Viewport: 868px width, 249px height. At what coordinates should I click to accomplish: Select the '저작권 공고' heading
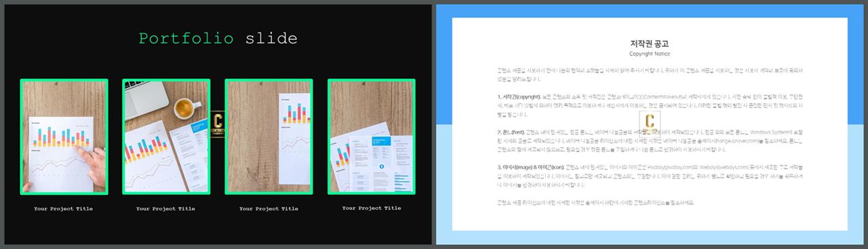(650, 43)
